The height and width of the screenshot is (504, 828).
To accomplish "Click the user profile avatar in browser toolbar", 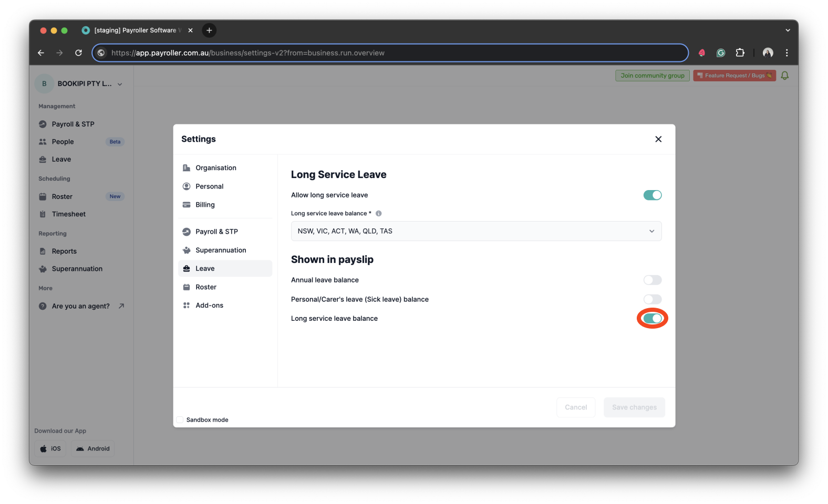I will [768, 52].
